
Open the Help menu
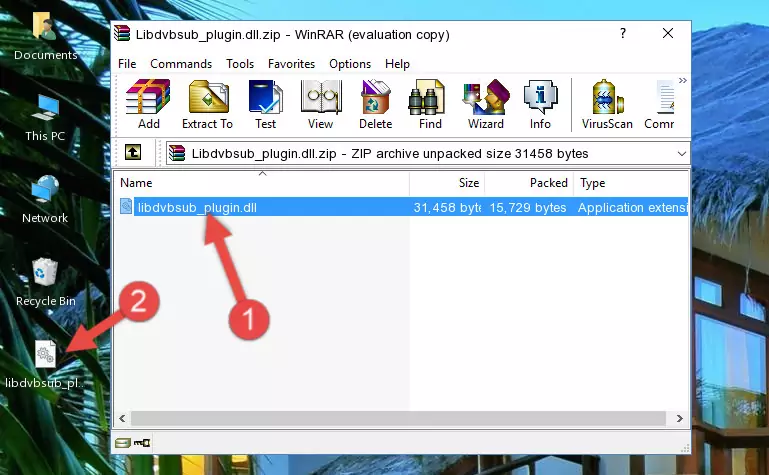coord(397,64)
